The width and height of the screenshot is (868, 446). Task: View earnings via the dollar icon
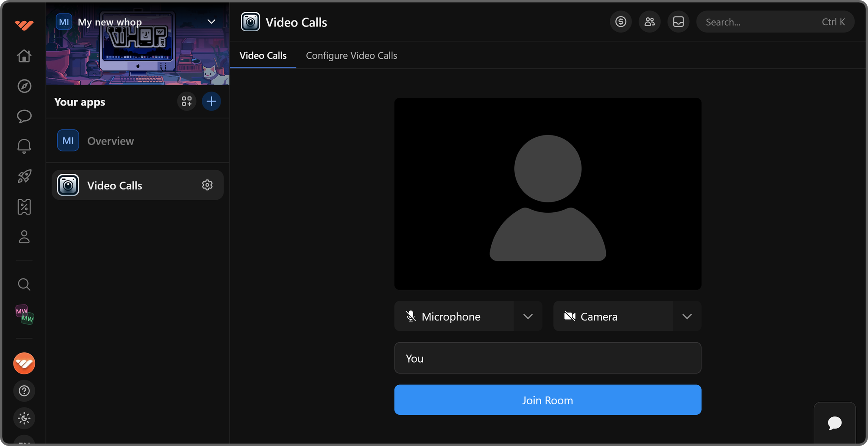(620, 21)
